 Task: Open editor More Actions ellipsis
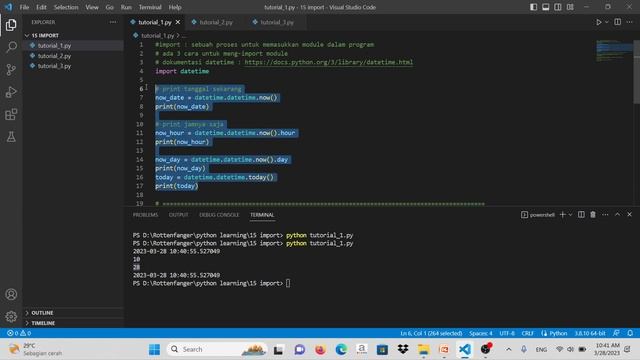[x=629, y=22]
